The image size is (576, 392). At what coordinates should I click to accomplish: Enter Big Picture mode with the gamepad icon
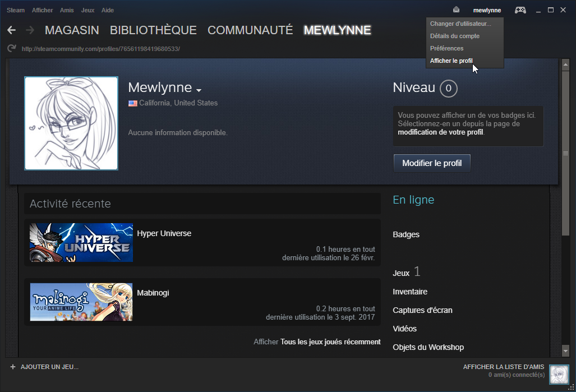pyautogui.click(x=520, y=10)
